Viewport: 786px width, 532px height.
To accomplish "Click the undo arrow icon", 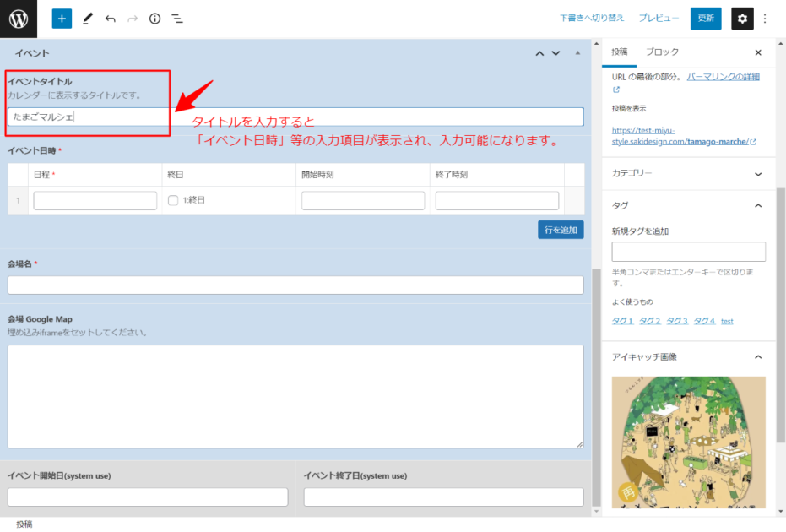I will click(110, 19).
